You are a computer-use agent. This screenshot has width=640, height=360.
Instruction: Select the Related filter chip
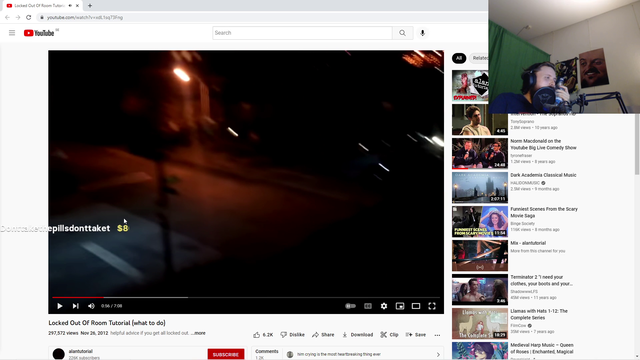coord(479,58)
